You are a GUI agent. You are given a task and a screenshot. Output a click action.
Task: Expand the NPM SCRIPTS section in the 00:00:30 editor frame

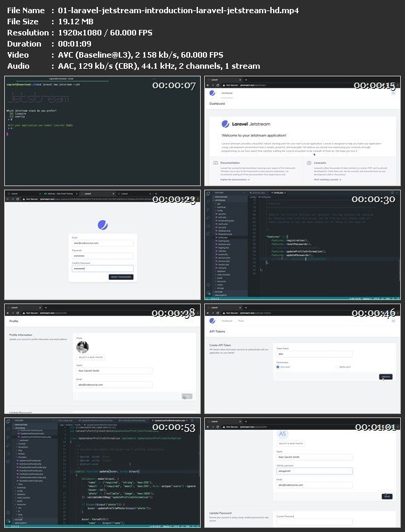[x=230, y=295]
